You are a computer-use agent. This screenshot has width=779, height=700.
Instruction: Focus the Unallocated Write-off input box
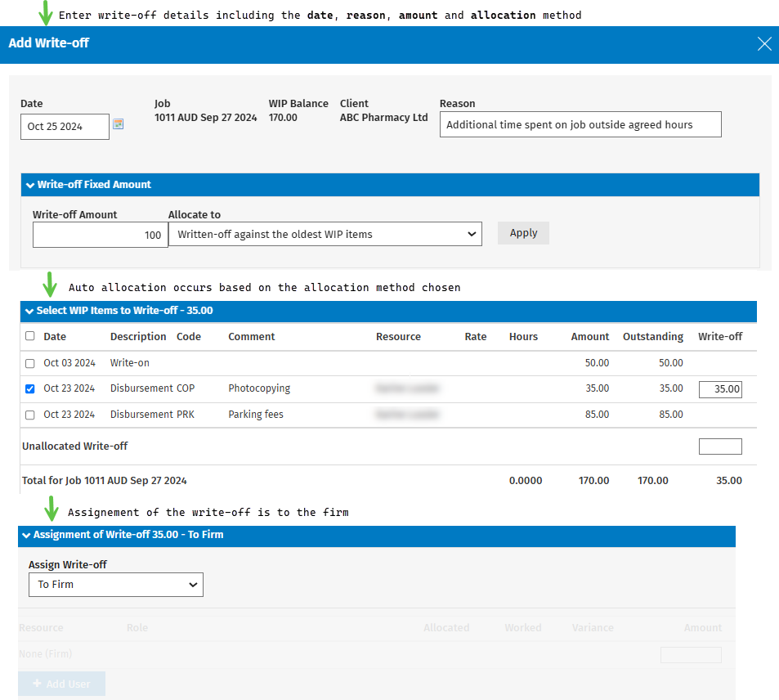720,446
